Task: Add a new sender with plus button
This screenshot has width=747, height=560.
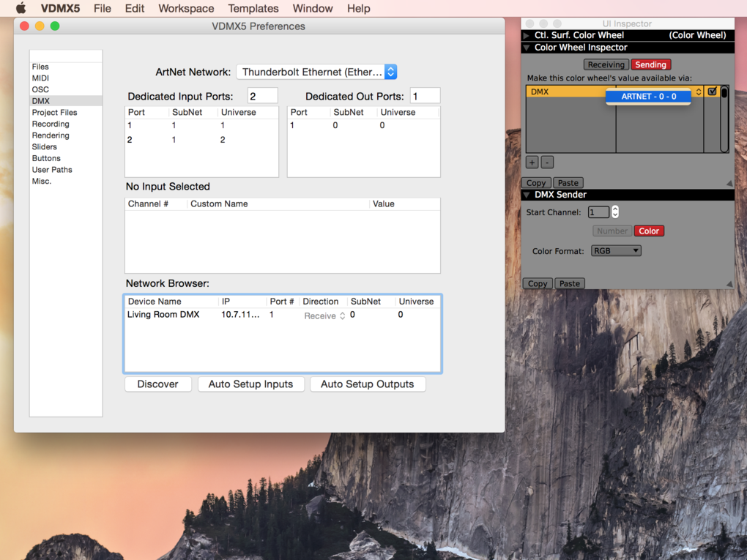Action: [532, 163]
